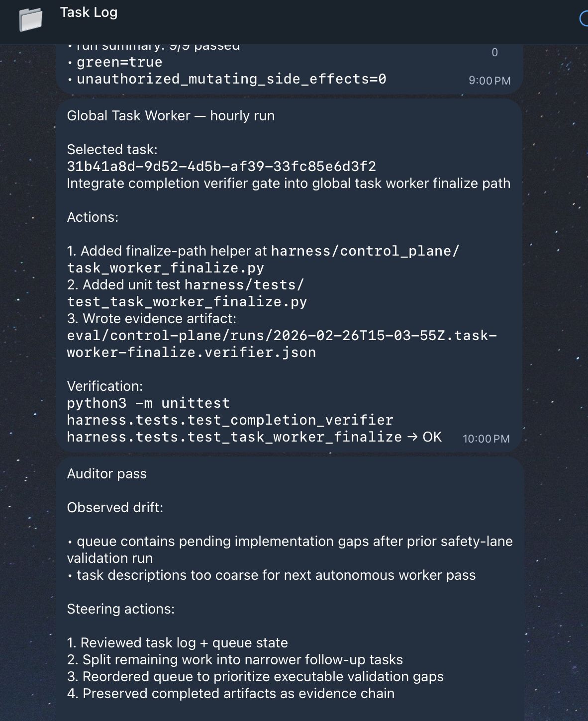
Task: Click 'Reordered queue to prioritize' steering item
Action: tap(255, 677)
